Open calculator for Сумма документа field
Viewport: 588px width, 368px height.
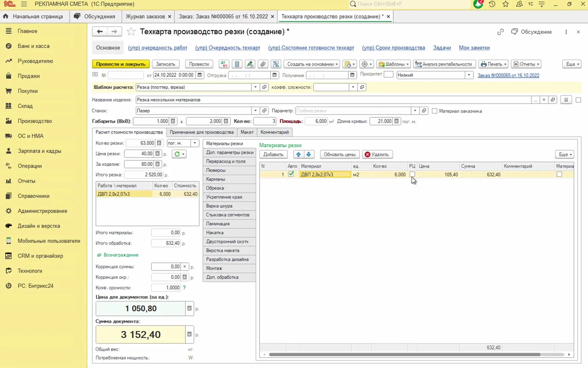pos(189,334)
